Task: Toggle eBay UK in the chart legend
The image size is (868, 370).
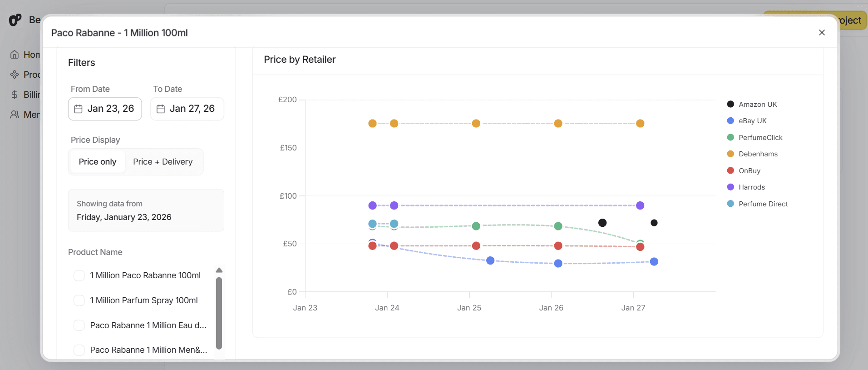Action: (x=747, y=121)
